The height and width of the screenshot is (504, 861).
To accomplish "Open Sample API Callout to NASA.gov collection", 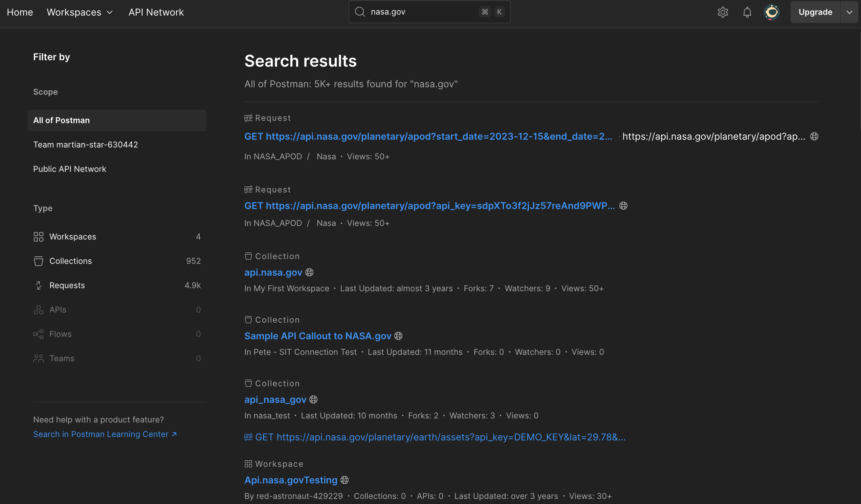I will pos(317,336).
